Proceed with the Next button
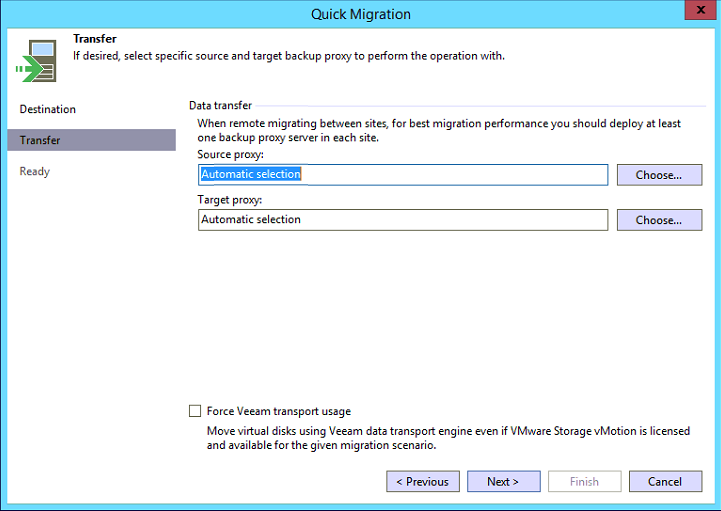The width and height of the screenshot is (721, 511). 503,482
